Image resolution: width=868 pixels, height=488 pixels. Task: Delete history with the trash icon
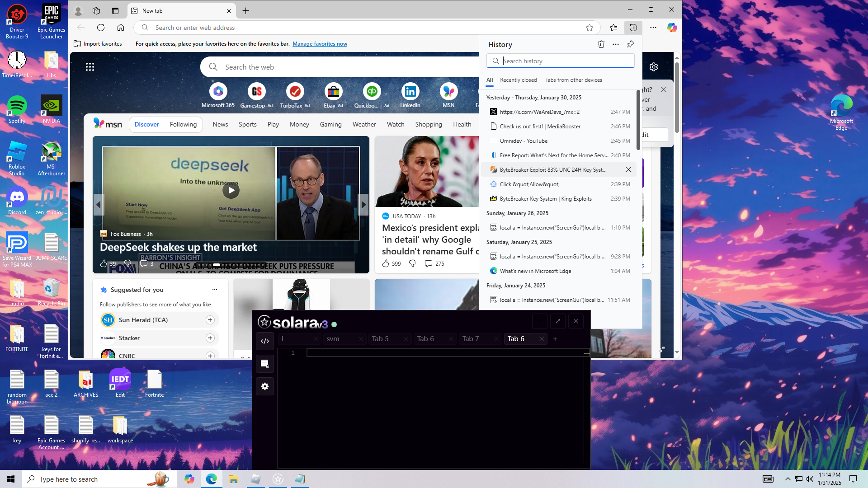[x=601, y=44]
